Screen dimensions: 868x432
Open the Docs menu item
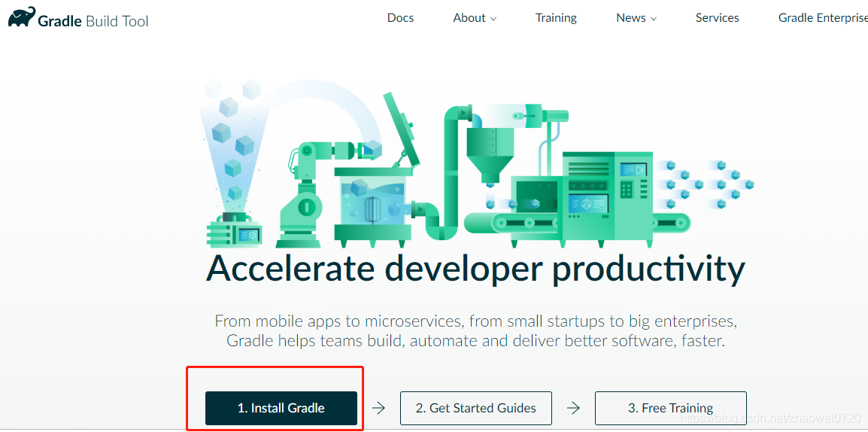click(x=400, y=18)
